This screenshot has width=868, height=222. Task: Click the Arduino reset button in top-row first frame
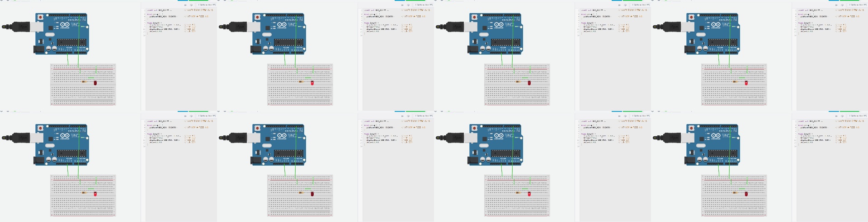[x=41, y=17]
